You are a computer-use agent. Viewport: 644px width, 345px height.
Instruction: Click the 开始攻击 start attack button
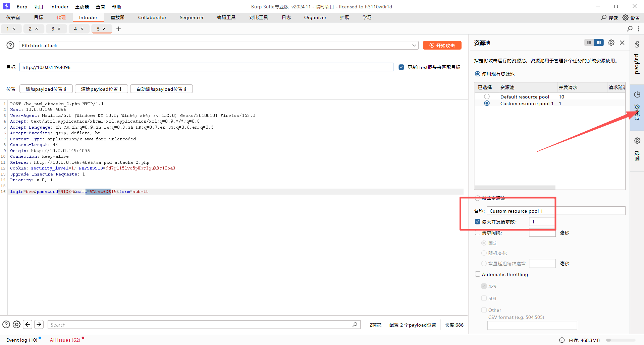tap(442, 45)
